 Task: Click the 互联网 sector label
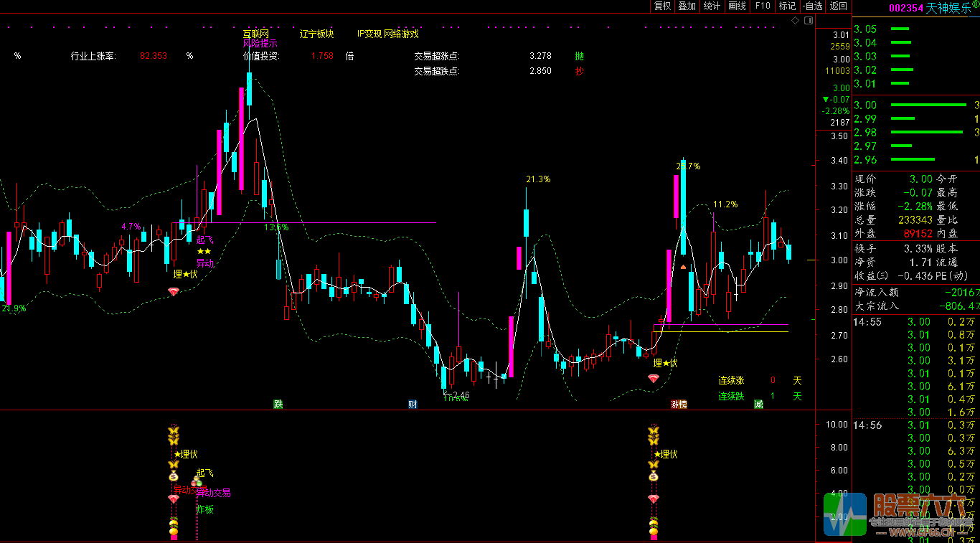click(255, 34)
